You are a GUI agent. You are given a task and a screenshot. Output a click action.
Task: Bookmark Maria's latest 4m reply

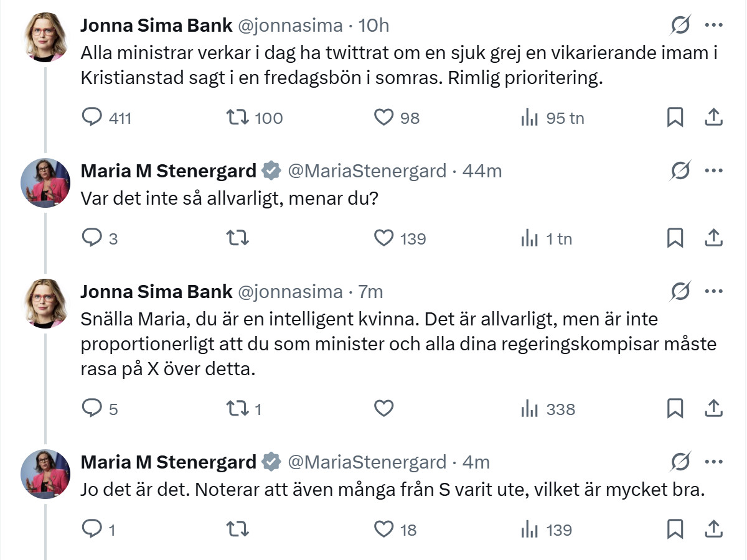(675, 530)
